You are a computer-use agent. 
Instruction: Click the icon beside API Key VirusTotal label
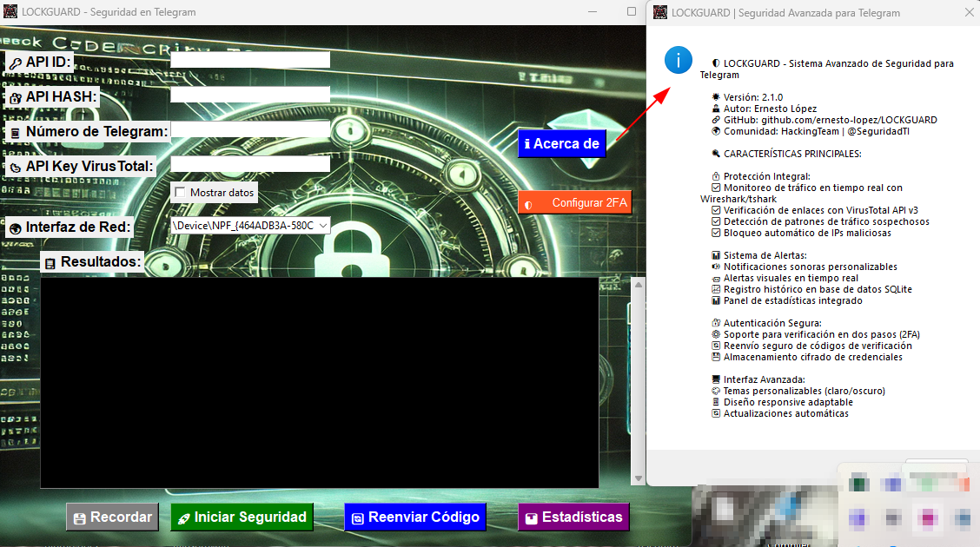(x=16, y=167)
